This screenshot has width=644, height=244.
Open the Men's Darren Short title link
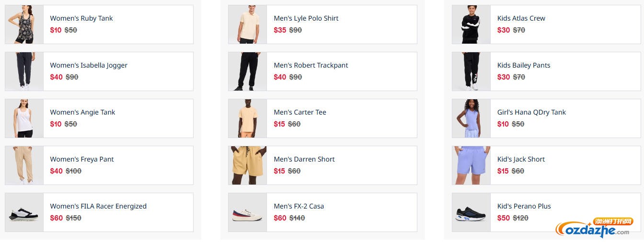(x=304, y=159)
